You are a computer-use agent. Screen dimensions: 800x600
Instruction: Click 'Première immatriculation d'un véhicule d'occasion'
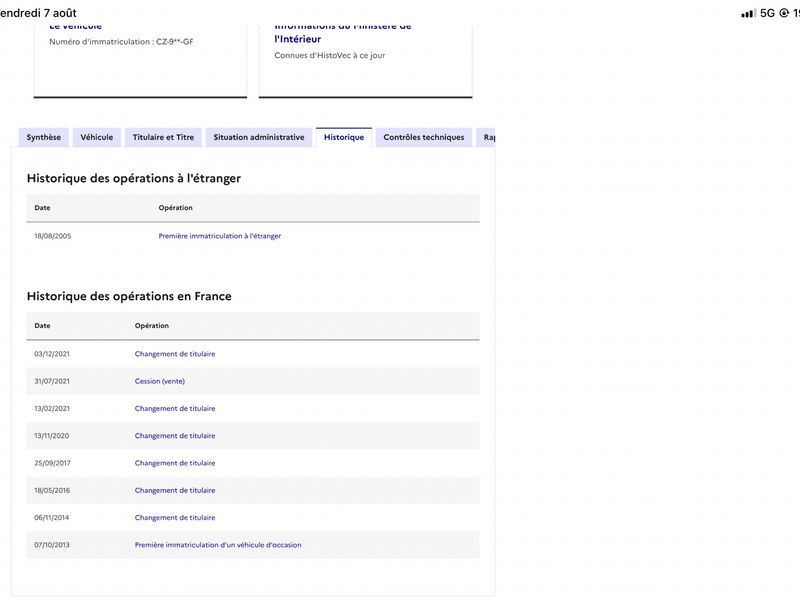pos(218,545)
